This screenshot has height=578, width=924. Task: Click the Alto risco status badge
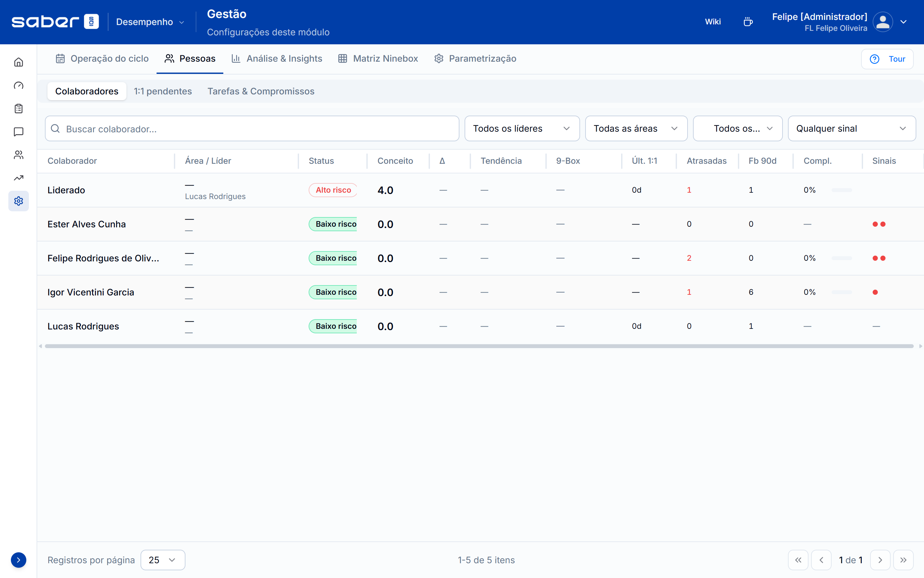click(x=333, y=190)
